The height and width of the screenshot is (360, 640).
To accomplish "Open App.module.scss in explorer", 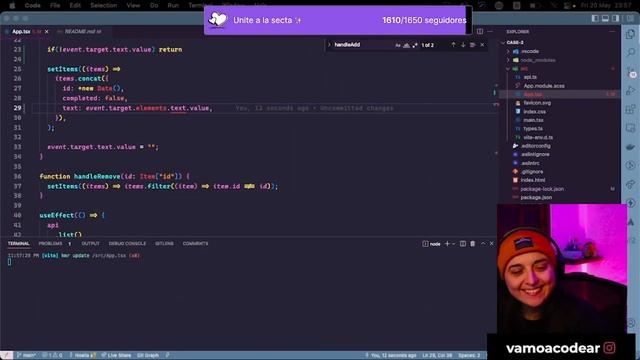I will pos(544,86).
